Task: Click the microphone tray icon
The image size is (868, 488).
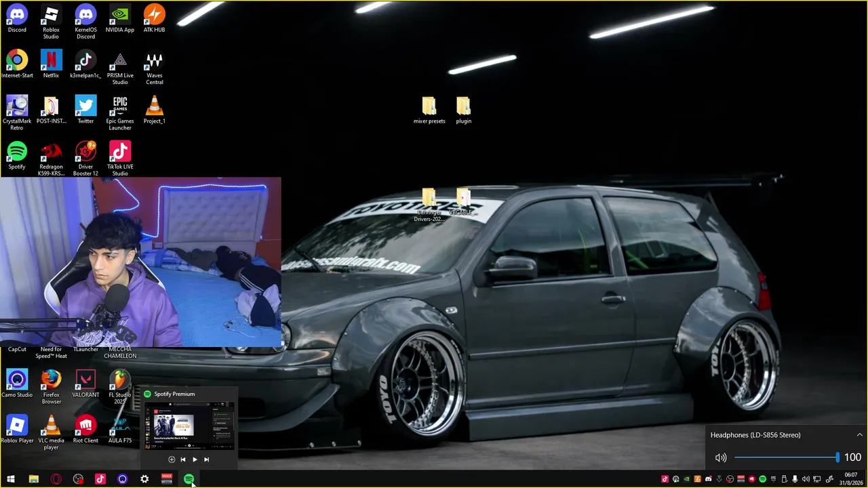Action: click(x=795, y=479)
